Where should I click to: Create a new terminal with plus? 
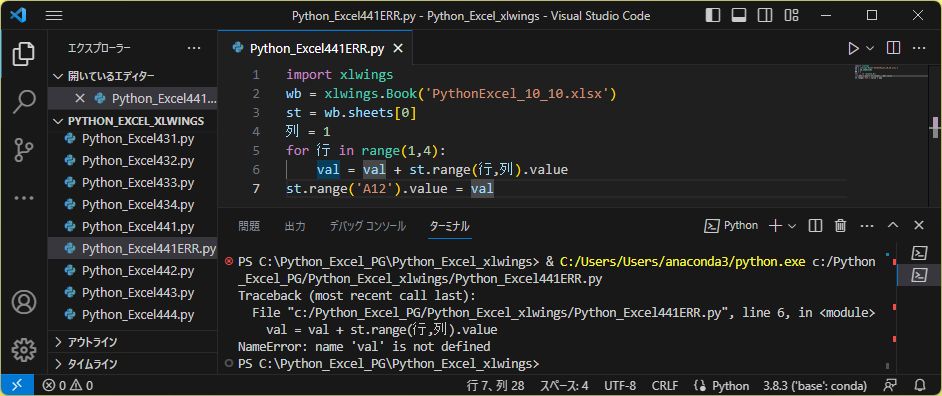coord(776,226)
